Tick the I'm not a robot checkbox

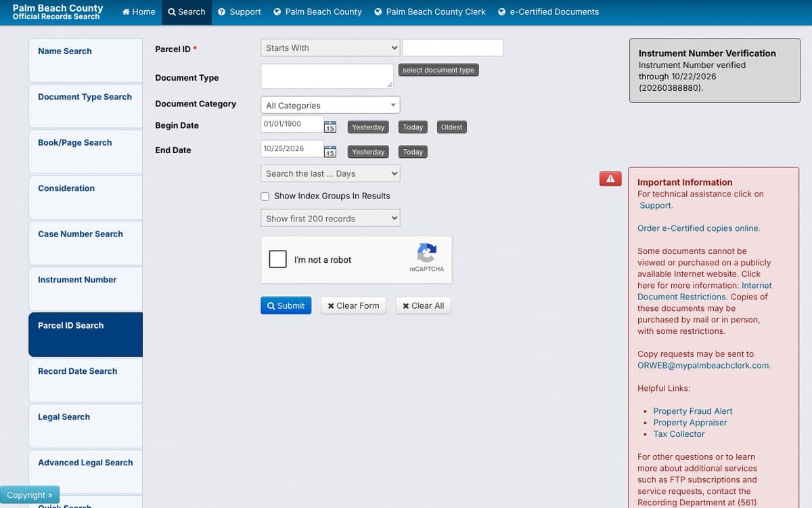click(x=278, y=259)
